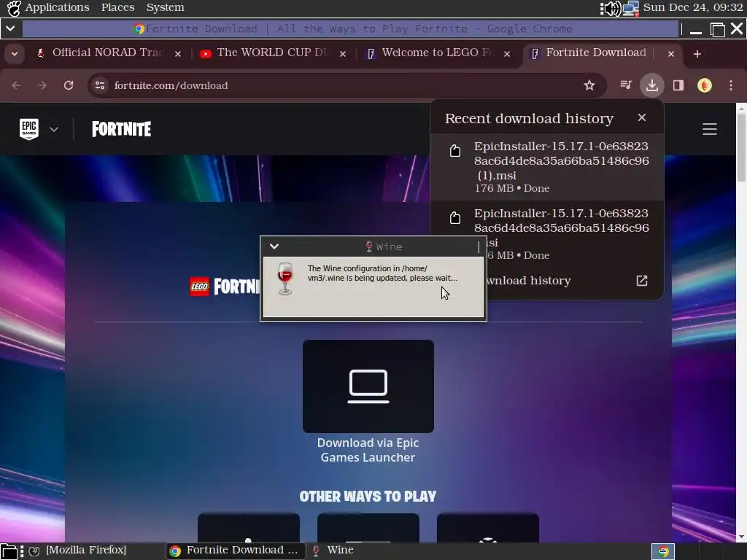
Task: Open Chrome three-dot menu
Action: point(731,85)
